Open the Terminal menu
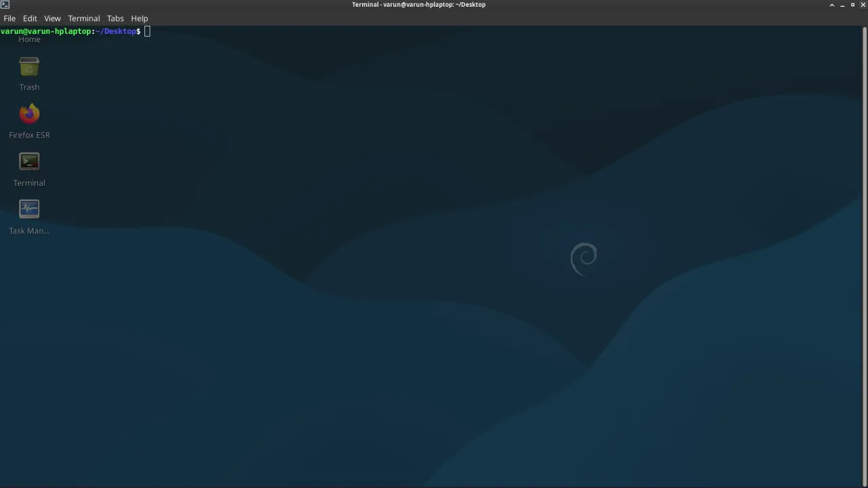The height and width of the screenshot is (488, 868). tap(83, 18)
